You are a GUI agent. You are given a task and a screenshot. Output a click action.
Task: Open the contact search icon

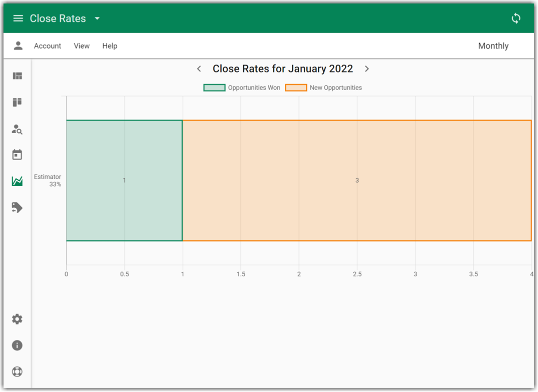click(x=17, y=129)
